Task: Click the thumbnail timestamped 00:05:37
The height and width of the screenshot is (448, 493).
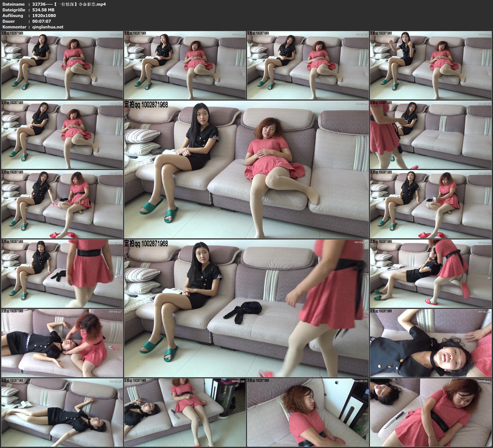Action: tap(62, 412)
